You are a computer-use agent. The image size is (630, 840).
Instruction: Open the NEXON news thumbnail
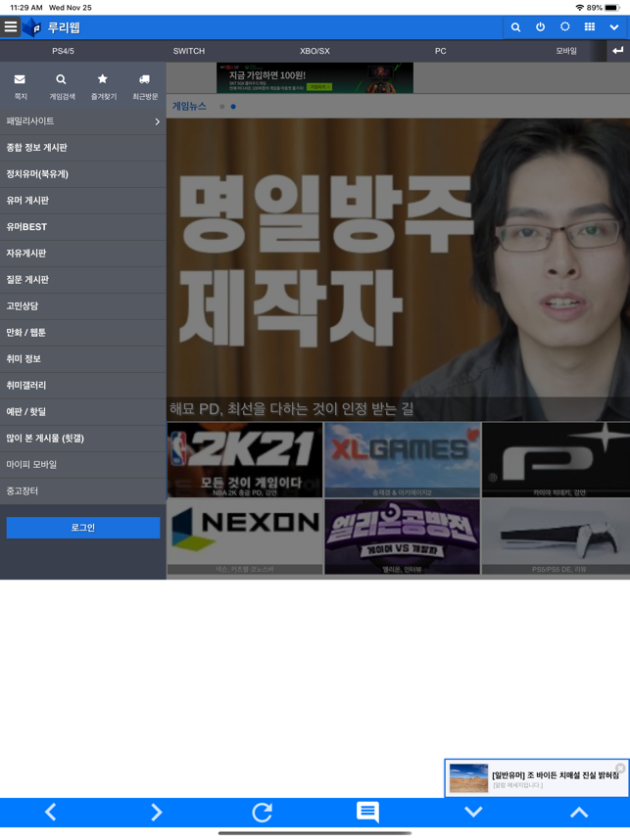245,537
